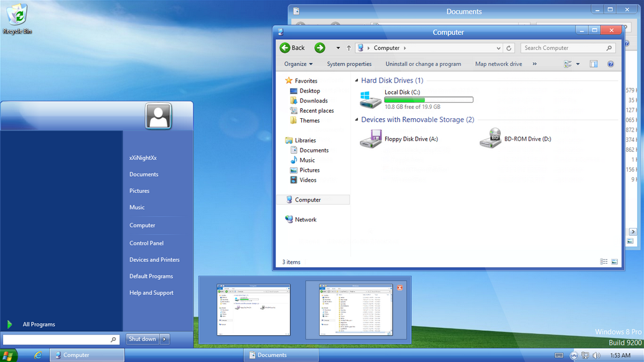The width and height of the screenshot is (644, 362).
Task: Open the Help icon in Computer window
Action: click(x=610, y=64)
